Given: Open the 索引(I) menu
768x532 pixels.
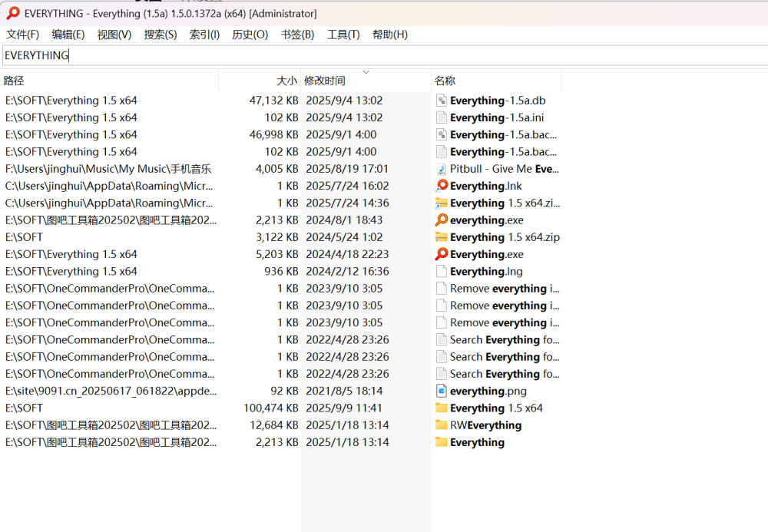Looking at the screenshot, I should click(x=204, y=35).
